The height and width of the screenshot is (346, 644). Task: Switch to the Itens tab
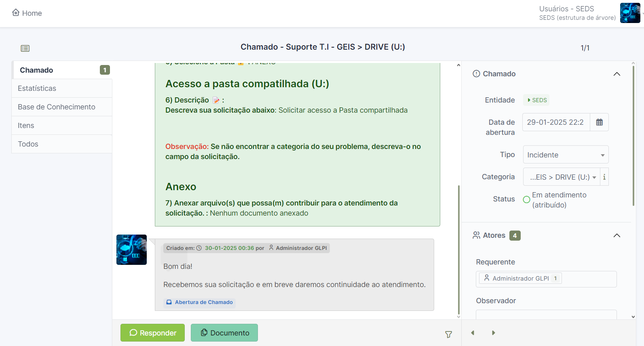pyautogui.click(x=62, y=126)
